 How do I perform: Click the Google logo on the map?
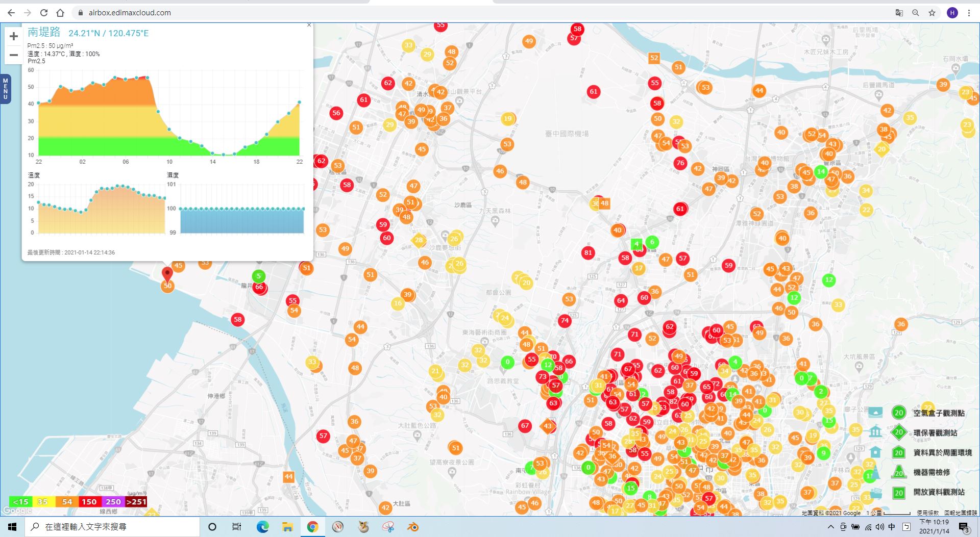click(17, 510)
